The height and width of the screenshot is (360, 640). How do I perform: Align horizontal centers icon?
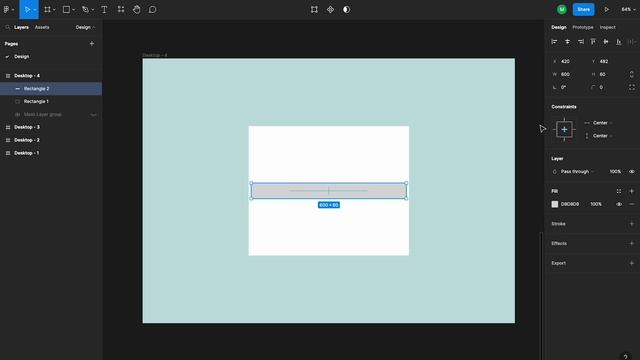click(567, 42)
